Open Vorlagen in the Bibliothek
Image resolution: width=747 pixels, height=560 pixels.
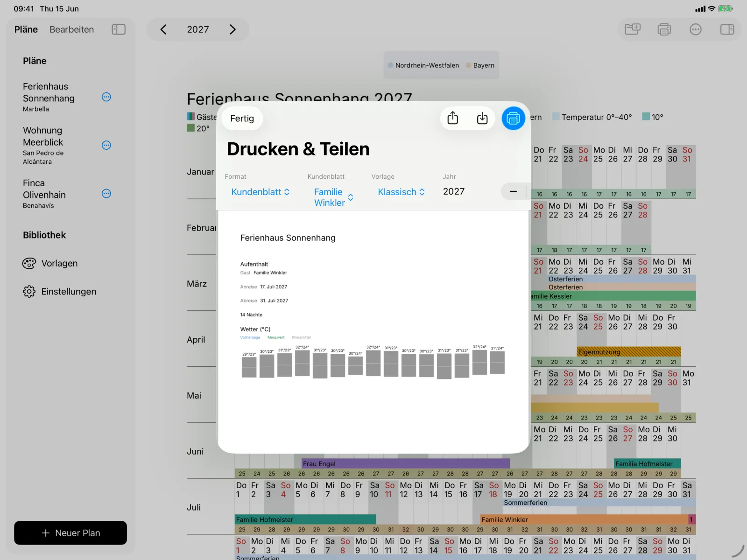coord(50,263)
